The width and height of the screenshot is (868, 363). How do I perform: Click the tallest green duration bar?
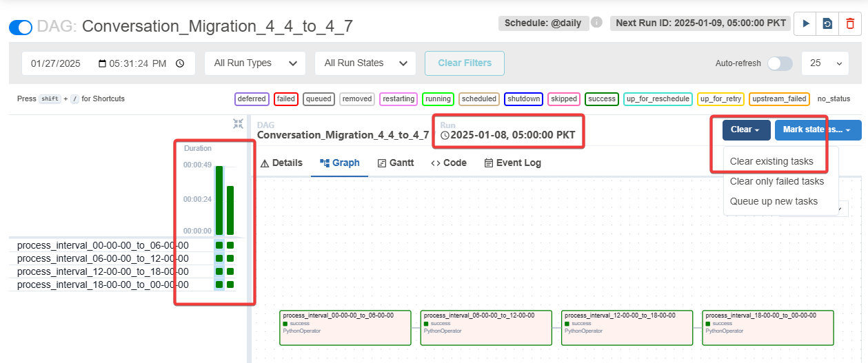coord(219,200)
